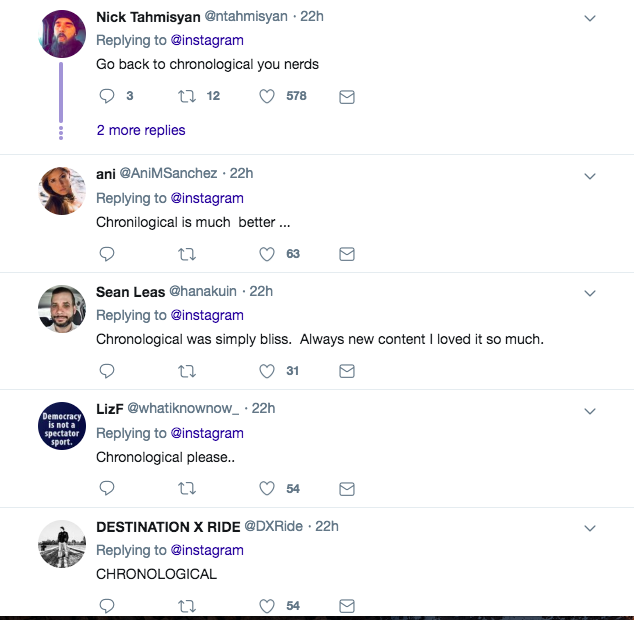
Task: Reply to Nick Tahmisyan's tweet
Action: coord(108,97)
